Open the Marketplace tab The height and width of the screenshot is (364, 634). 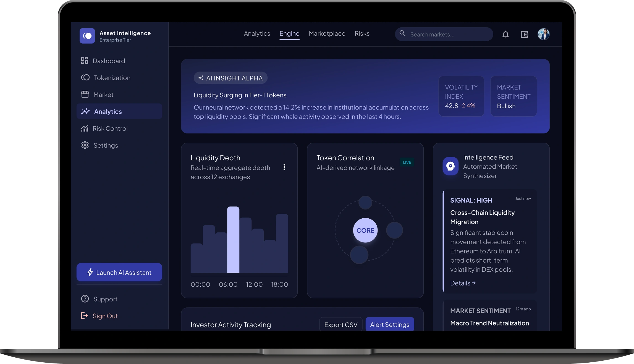[327, 33]
